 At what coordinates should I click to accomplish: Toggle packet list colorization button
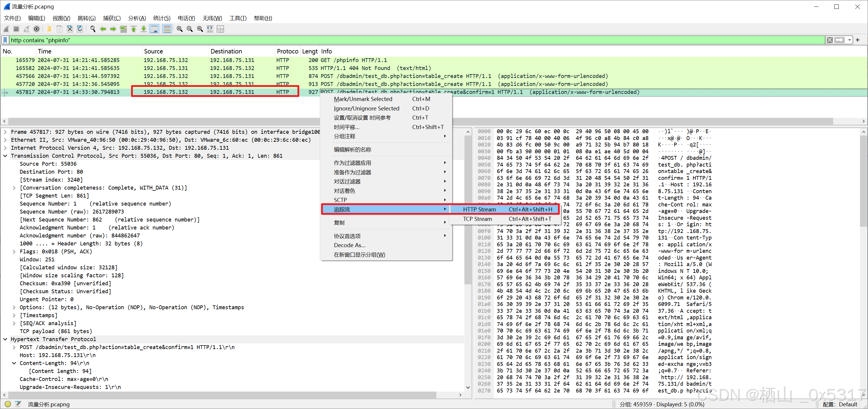click(167, 29)
